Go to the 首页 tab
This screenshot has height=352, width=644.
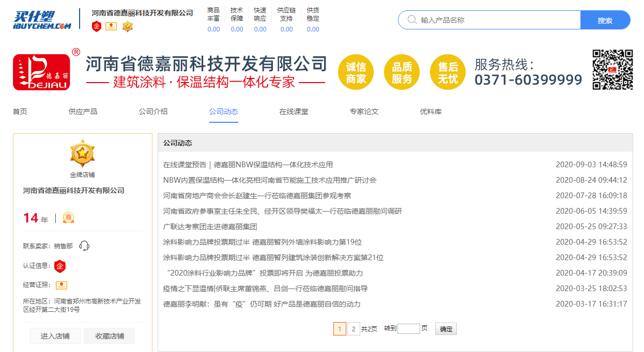pos(20,111)
